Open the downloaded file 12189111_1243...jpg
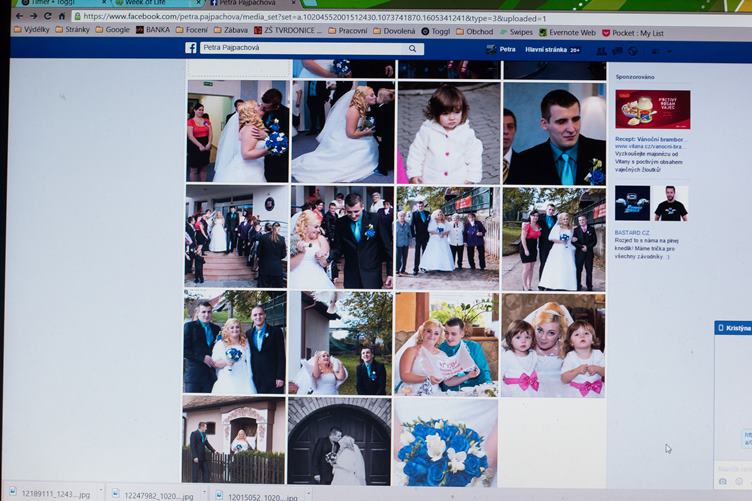Screen dimensions: 752x501 (x=50, y=494)
